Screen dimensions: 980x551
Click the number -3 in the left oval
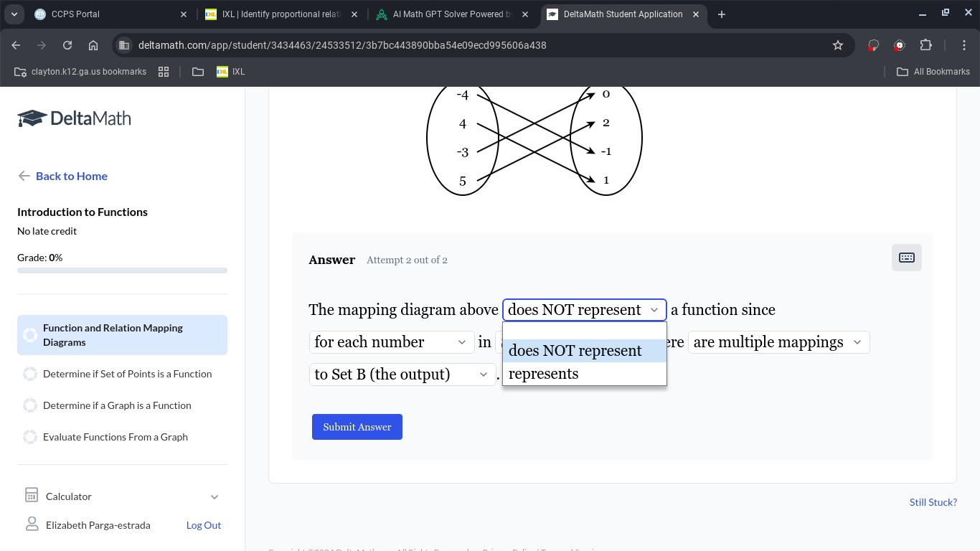[463, 152]
